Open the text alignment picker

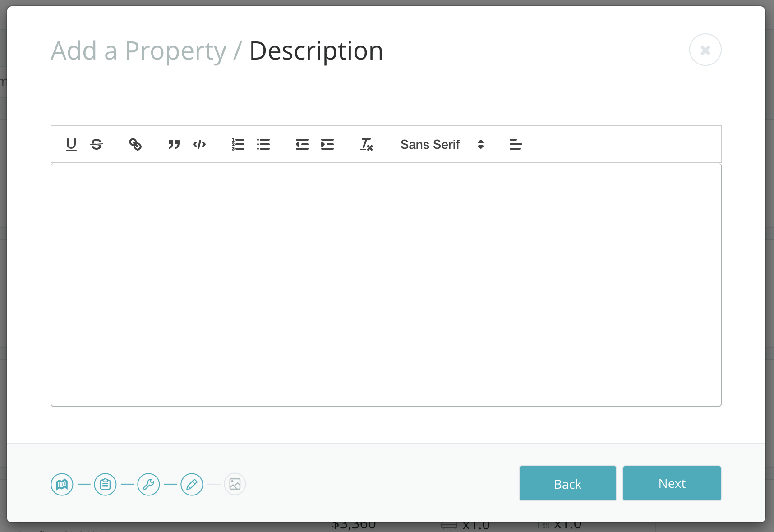pos(516,144)
